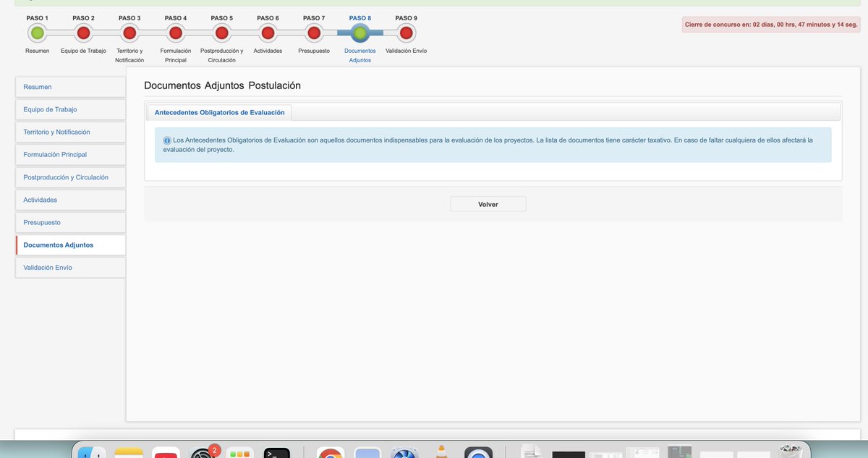Open Finder from the dock
This screenshot has width=868, height=458.
pos(92,453)
